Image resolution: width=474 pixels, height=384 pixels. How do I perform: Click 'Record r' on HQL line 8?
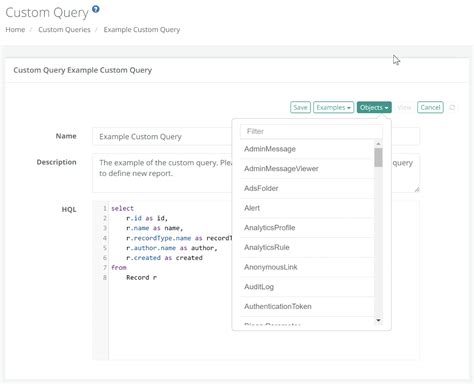141,278
